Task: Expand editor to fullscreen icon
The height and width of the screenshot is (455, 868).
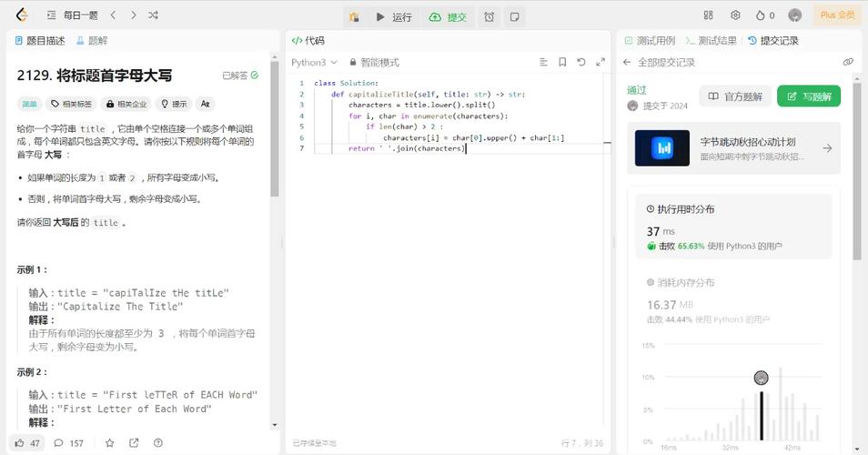Action: coord(601,62)
